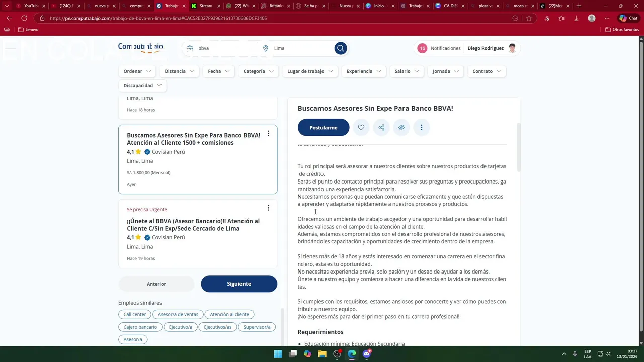Open File Explorer from taskbar
The image size is (644, 362).
pos(323,354)
